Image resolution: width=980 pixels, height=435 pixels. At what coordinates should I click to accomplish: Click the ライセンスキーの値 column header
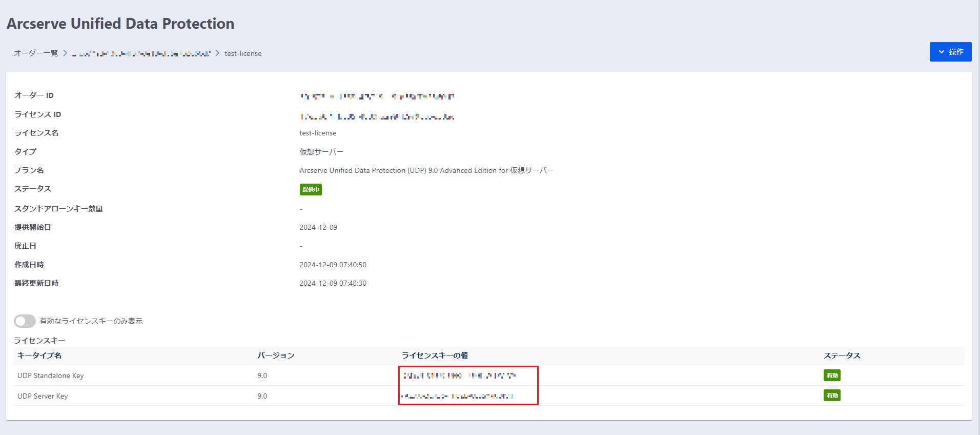click(x=435, y=355)
